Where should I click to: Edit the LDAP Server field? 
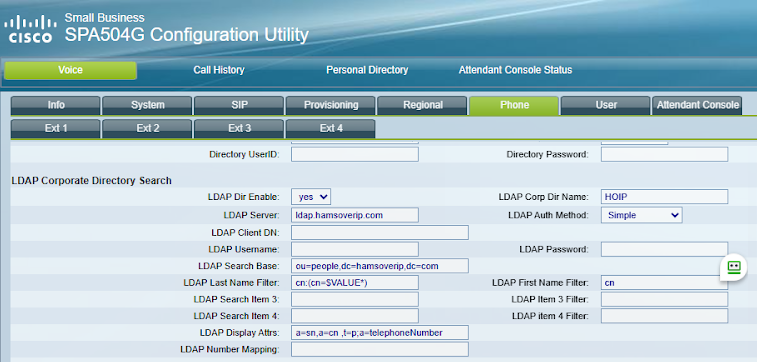coord(355,215)
